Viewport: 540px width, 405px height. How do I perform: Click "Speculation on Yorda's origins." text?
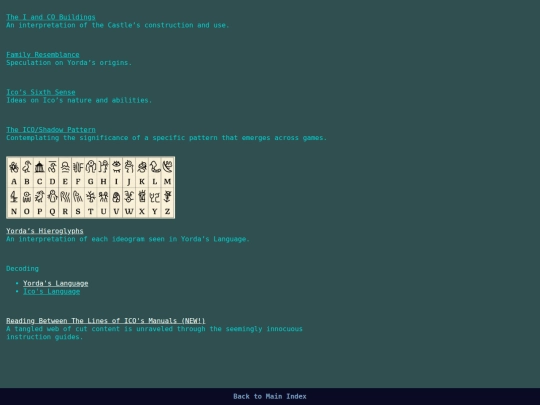69,63
